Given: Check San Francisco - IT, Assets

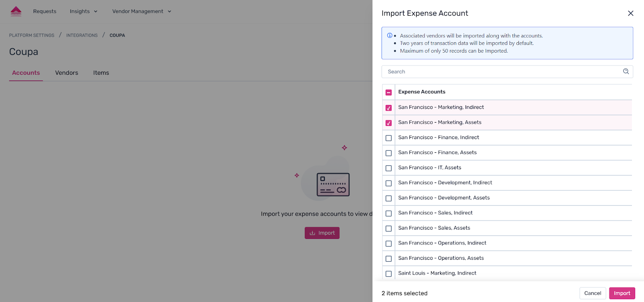Looking at the screenshot, I should (388, 168).
